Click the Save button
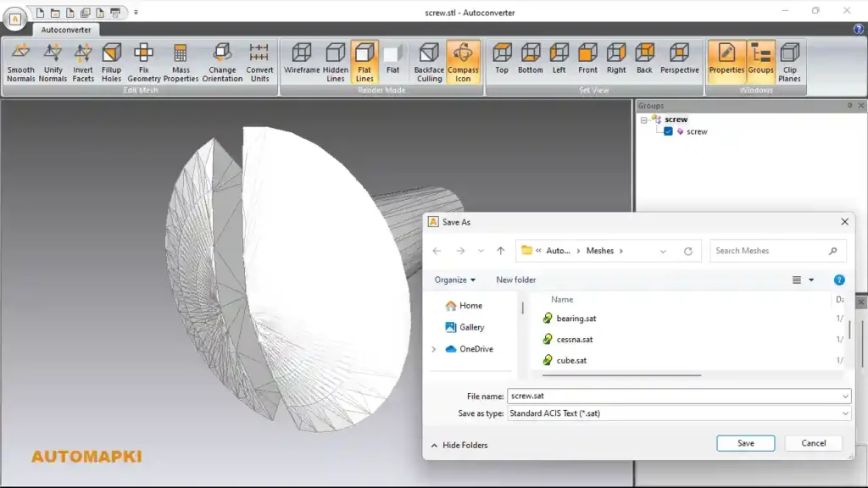Screen dimensions: 868x488 pyautogui.click(x=746, y=443)
